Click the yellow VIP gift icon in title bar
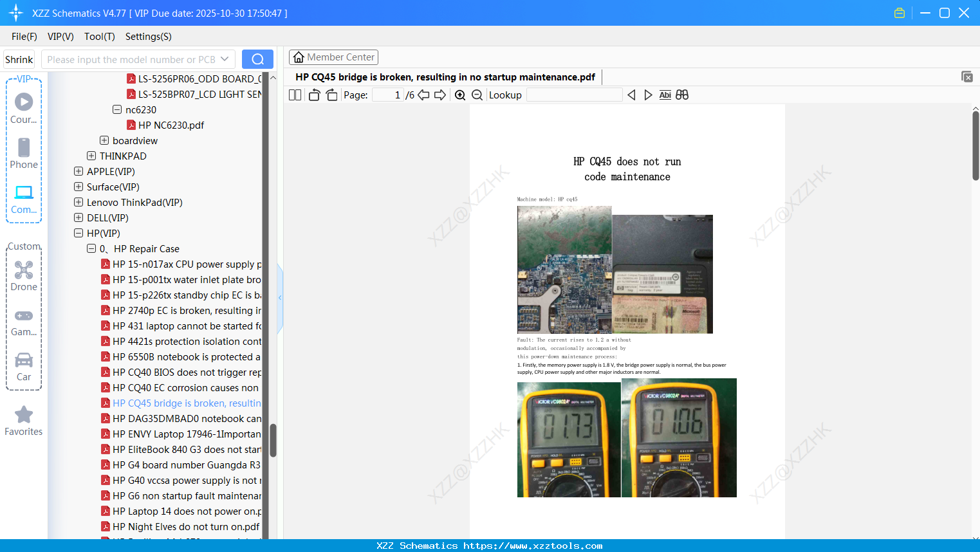 point(900,13)
